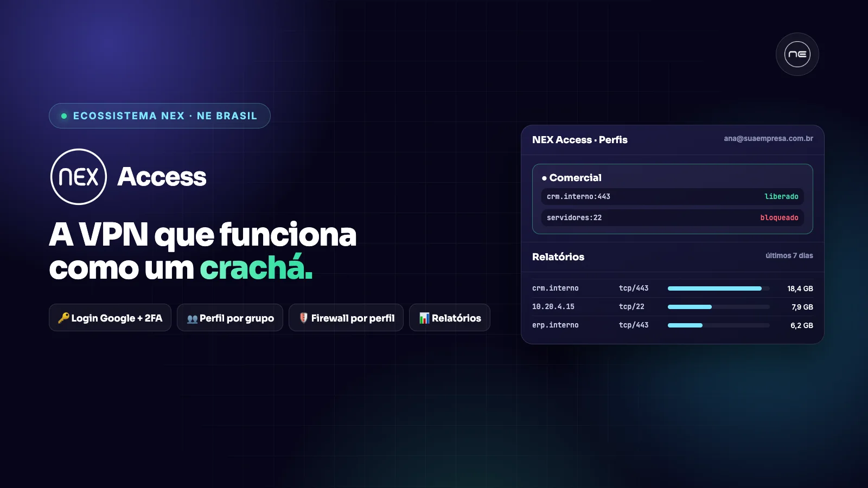This screenshot has height=488, width=868.
Task: Click the Access product name text
Action: pos(162,177)
